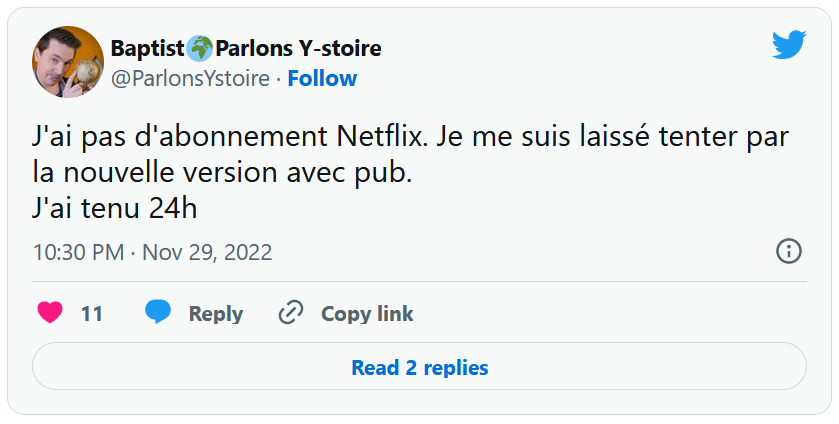Image resolution: width=839 pixels, height=424 pixels.
Task: Click the reply speech bubble icon
Action: pos(158,313)
